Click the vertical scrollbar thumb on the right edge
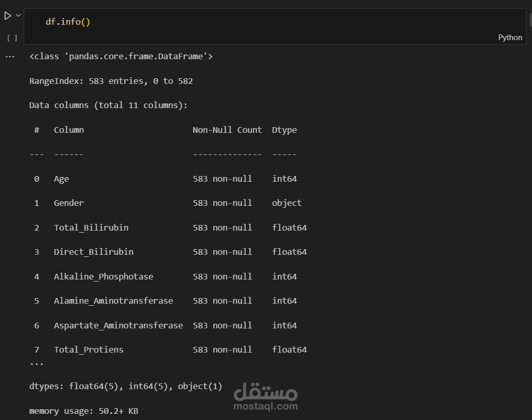Image resolution: width=532 pixels, height=420 pixels. click(x=530, y=20)
